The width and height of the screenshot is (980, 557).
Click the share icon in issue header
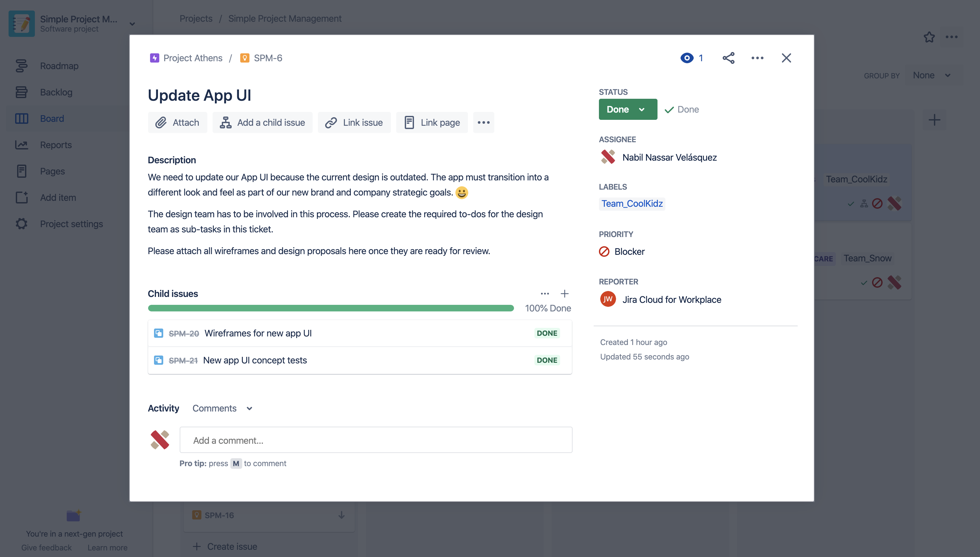tap(728, 58)
